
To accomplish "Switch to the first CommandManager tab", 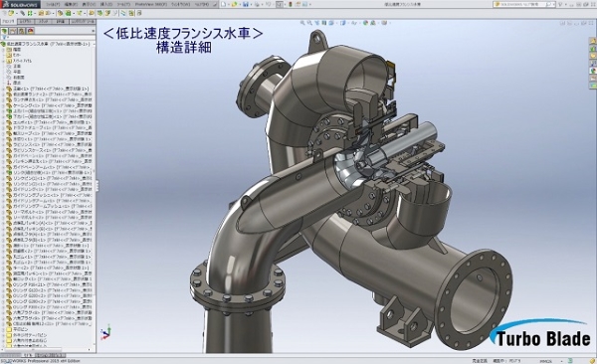I will click(8, 22).
